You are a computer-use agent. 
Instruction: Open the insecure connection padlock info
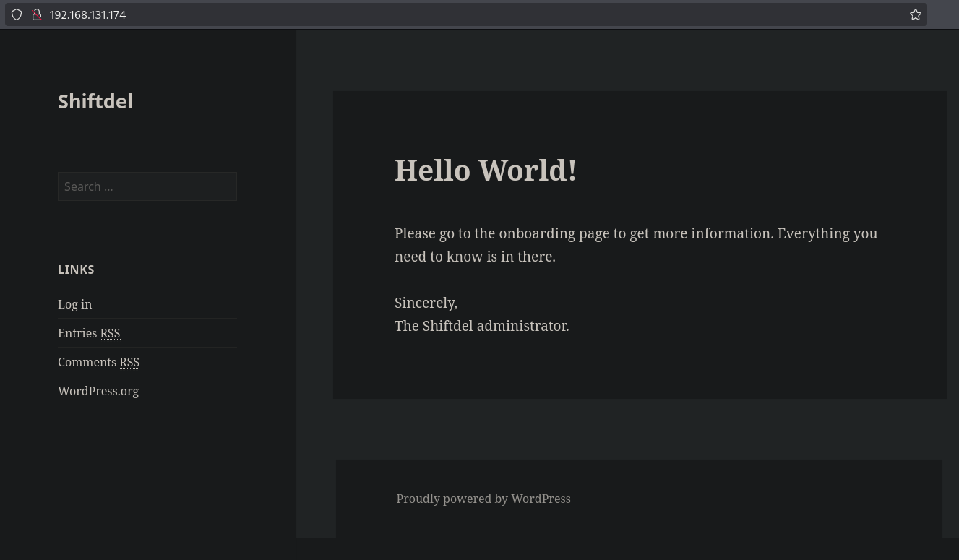(x=37, y=14)
